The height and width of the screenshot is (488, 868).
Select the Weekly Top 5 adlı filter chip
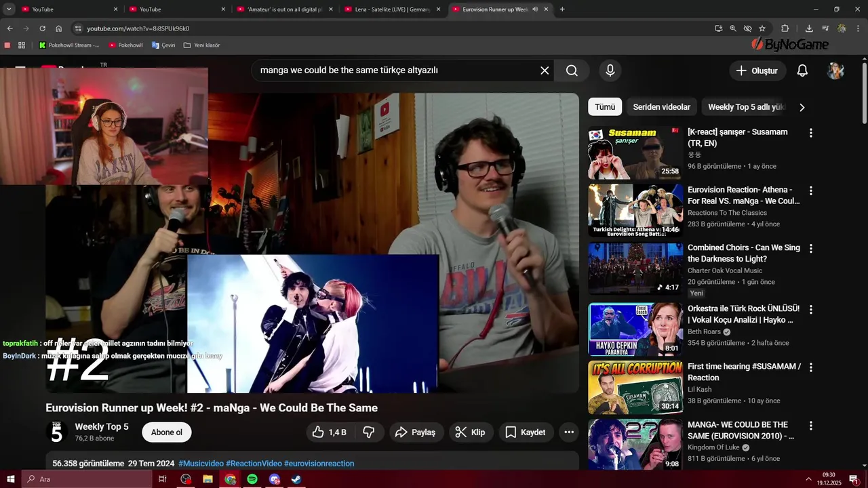pyautogui.click(x=746, y=107)
